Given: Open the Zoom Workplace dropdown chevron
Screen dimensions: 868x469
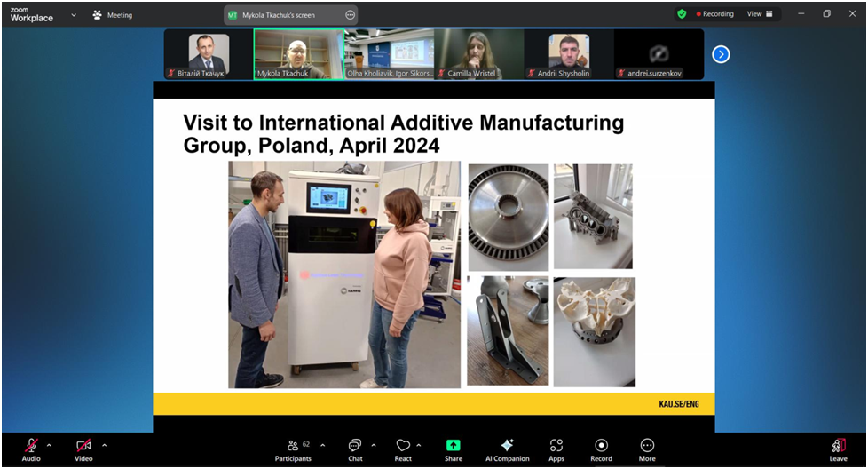Looking at the screenshot, I should [x=73, y=15].
